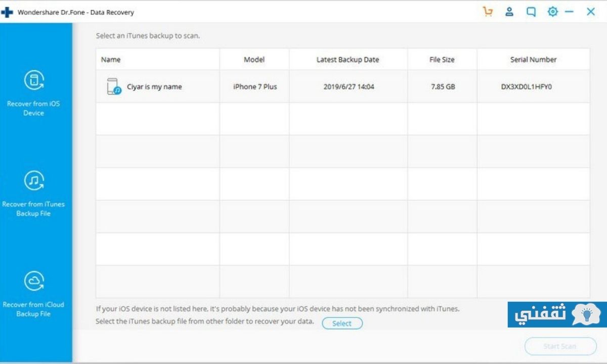Screen dimensions: 607x364
Task: Click the iPhone 7 Plus model cell
Action: (255, 86)
